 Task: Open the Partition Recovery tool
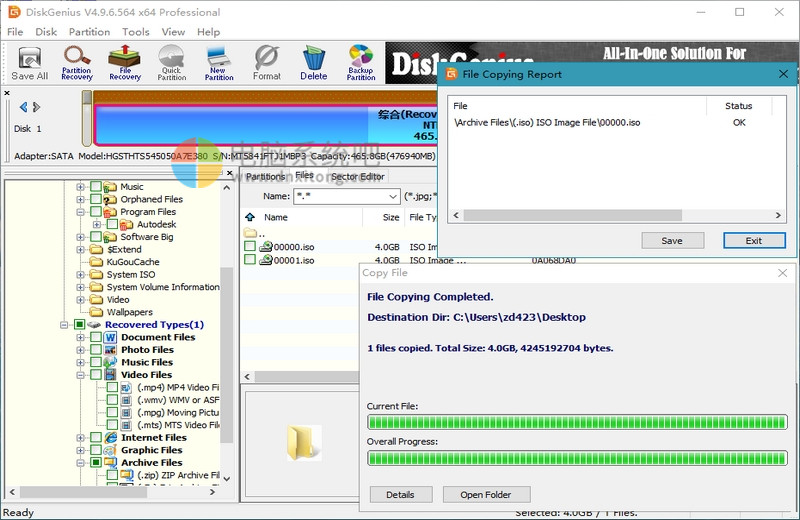click(77, 62)
